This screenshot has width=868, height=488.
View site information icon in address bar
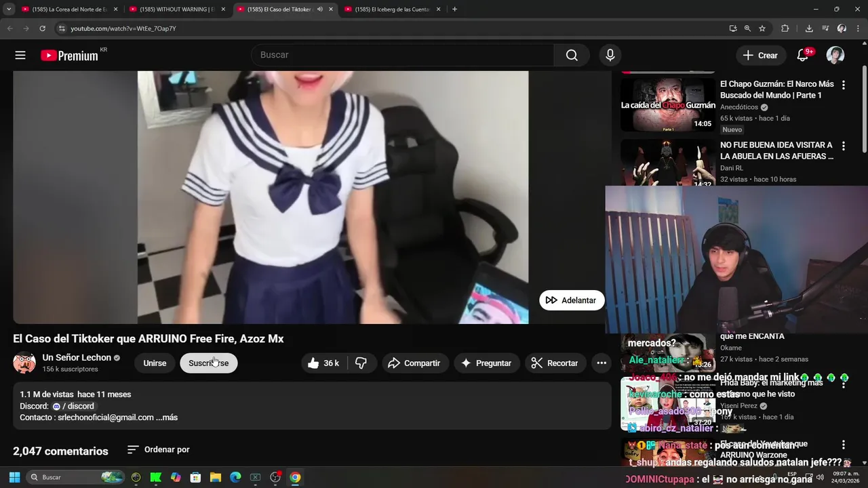pyautogui.click(x=62, y=28)
